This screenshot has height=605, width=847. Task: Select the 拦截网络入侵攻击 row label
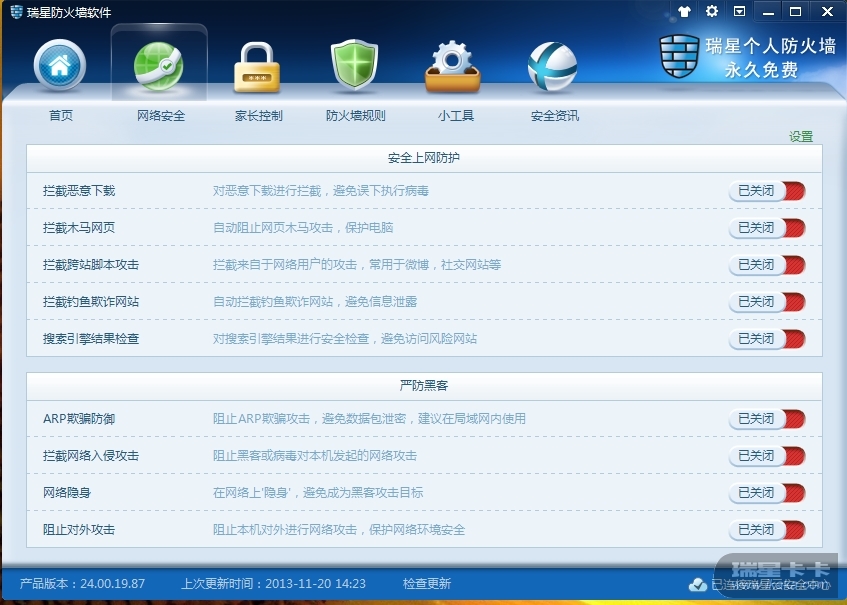pyautogui.click(x=91, y=456)
